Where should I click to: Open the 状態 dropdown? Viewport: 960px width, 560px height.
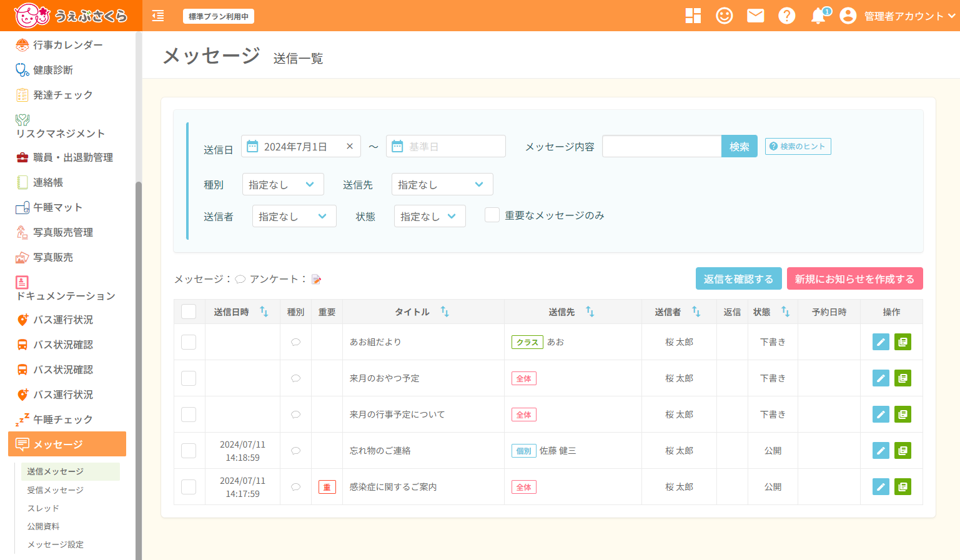(x=430, y=216)
